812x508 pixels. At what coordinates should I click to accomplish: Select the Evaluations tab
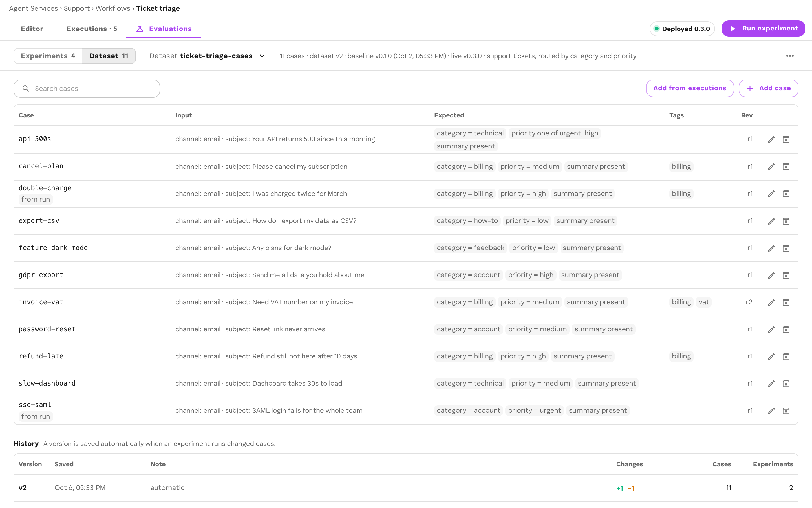click(x=164, y=29)
